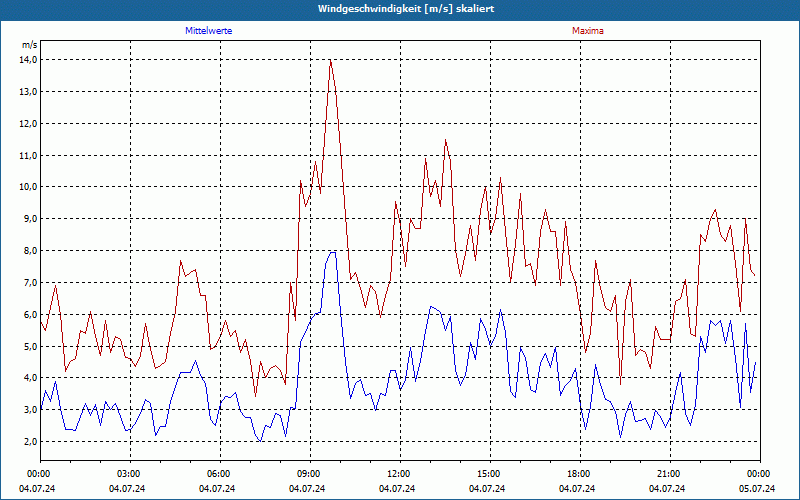Click the 5,0 y-axis value
This screenshot has width=800, height=500.
(x=31, y=346)
